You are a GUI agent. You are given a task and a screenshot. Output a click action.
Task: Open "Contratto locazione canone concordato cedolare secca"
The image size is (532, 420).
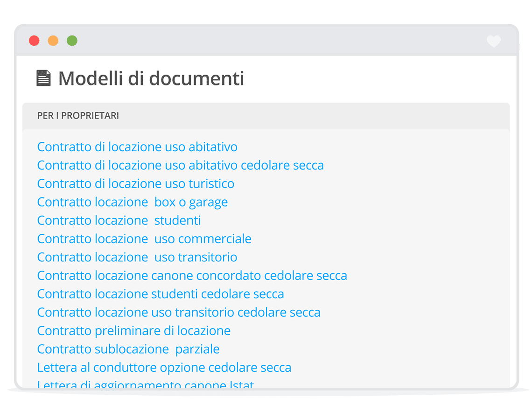tap(192, 275)
